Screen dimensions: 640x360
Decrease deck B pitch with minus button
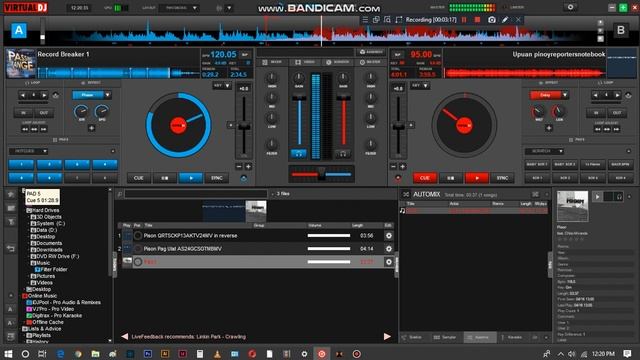pos(393,167)
